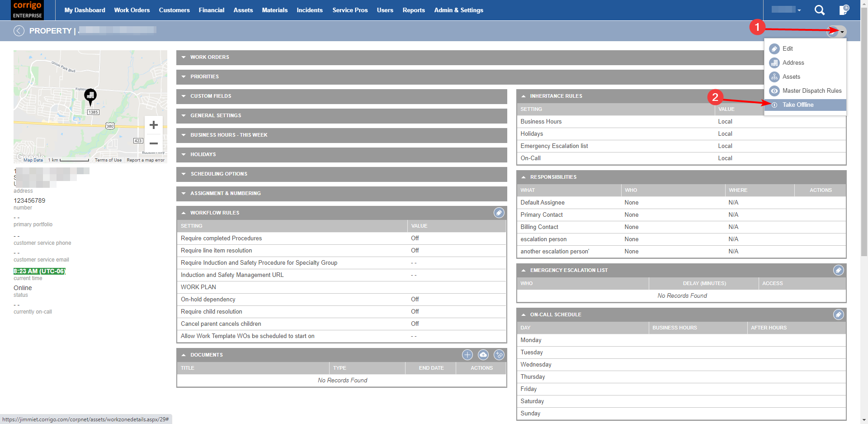Select Assets from the actions menu
868x424 pixels.
tap(791, 76)
